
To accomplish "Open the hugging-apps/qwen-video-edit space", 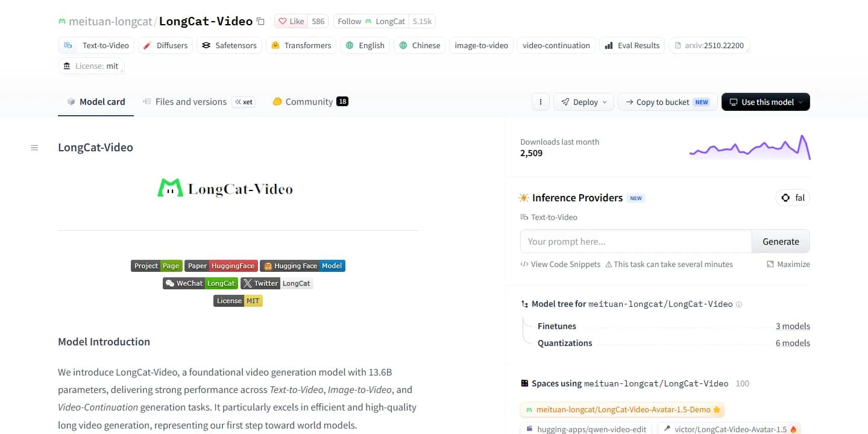I will [587, 429].
